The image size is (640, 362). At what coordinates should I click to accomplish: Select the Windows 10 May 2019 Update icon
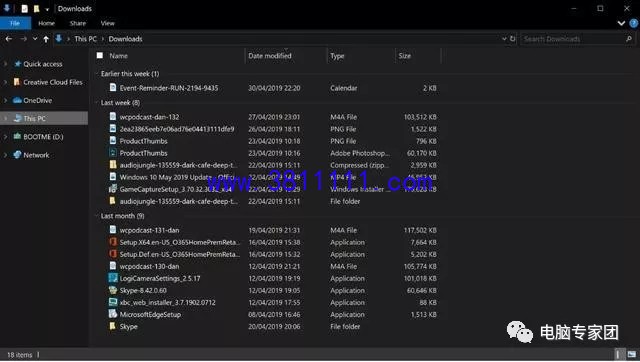click(x=113, y=177)
